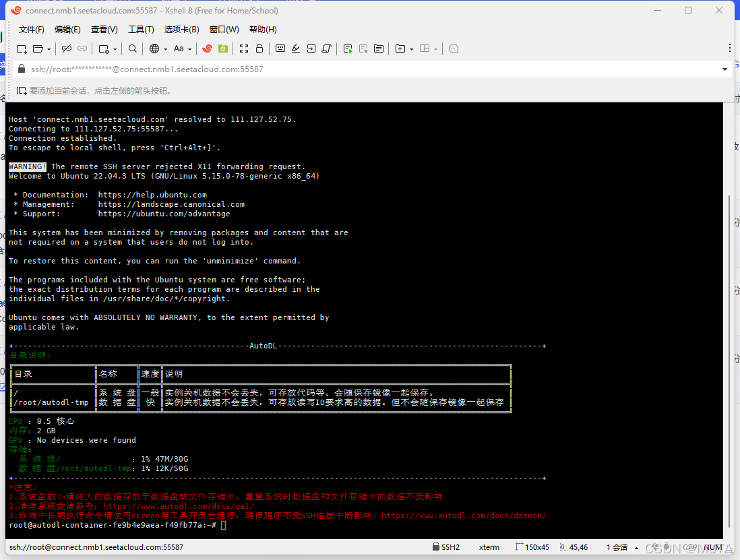Lock the screen with the padlock icon
This screenshot has width=740, height=560.
[259, 49]
